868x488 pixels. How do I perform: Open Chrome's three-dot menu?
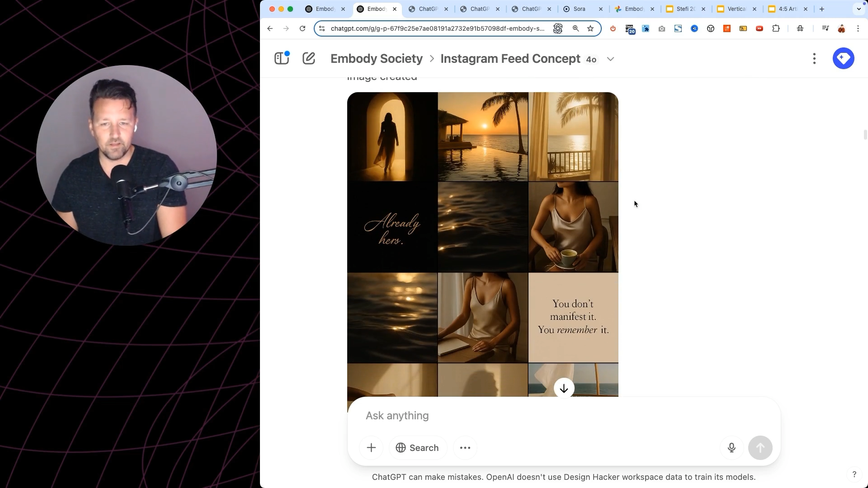pos(858,28)
